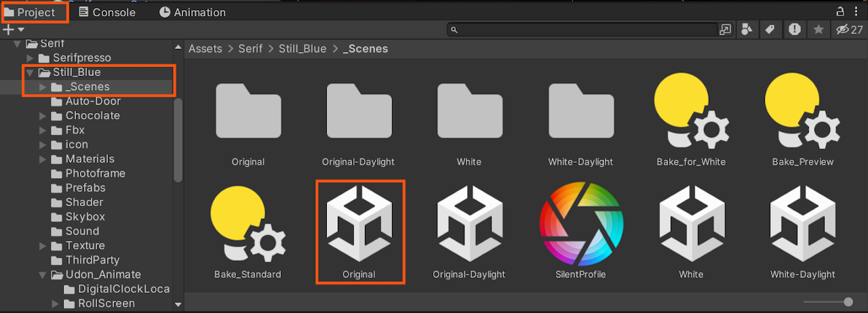The height and width of the screenshot is (313, 868).
Task: Click Assets in the breadcrumb path
Action: click(205, 49)
